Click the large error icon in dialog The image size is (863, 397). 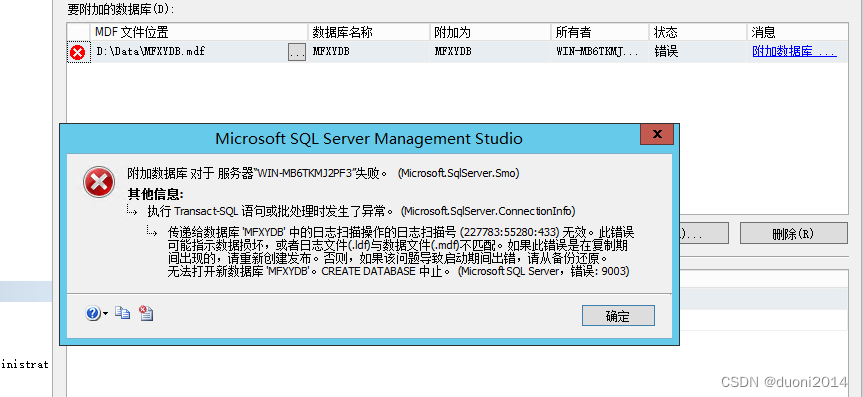click(x=99, y=182)
